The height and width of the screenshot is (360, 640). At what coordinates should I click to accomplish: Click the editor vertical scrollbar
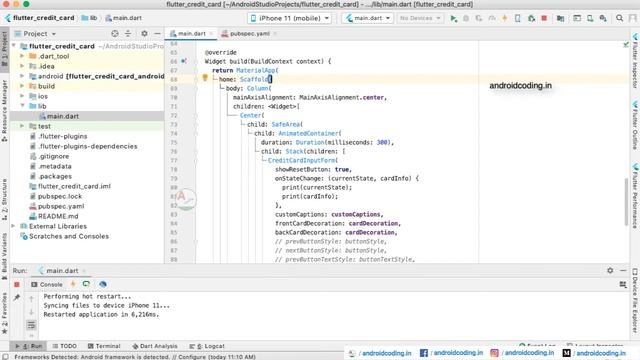(627, 202)
